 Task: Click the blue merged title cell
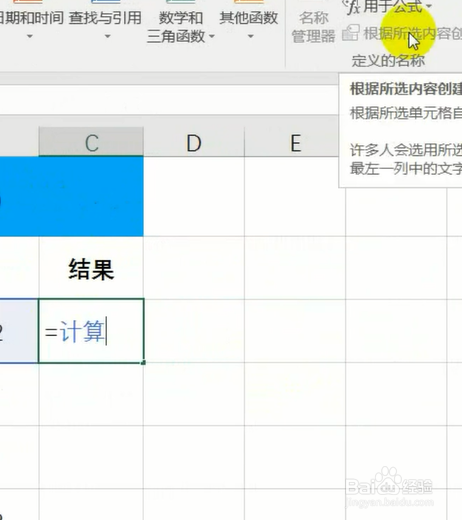[72, 196]
